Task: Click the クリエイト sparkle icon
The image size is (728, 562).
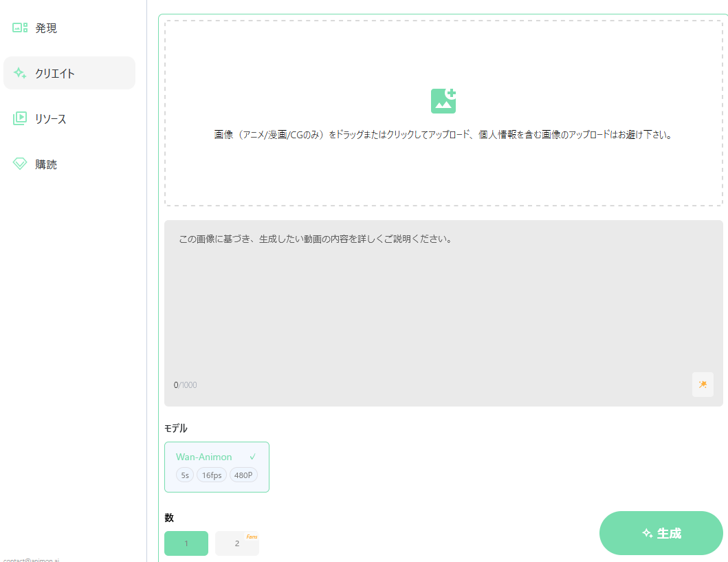Action: (x=20, y=73)
